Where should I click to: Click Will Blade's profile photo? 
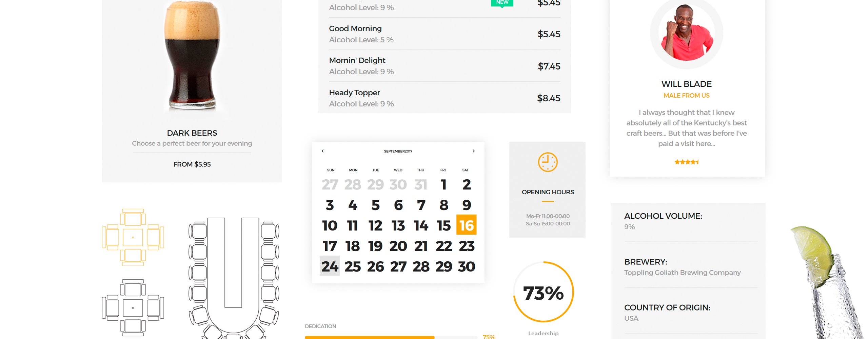point(686,32)
